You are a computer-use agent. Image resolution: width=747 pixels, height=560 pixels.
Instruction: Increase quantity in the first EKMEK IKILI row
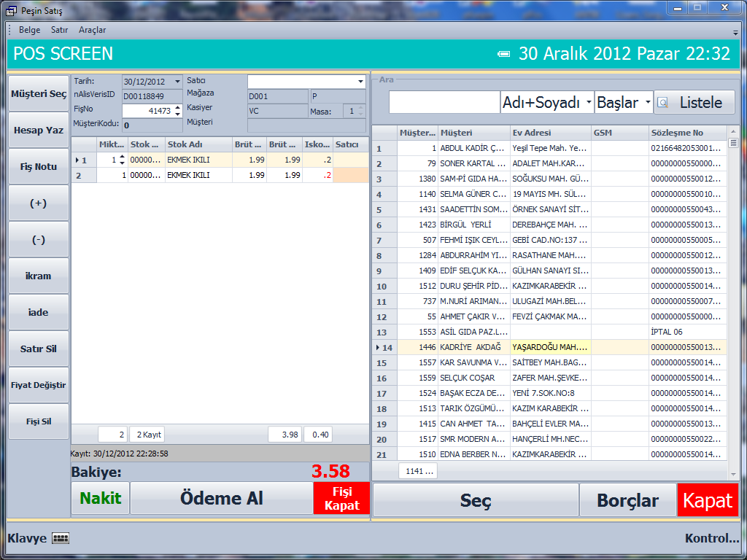tap(122, 157)
